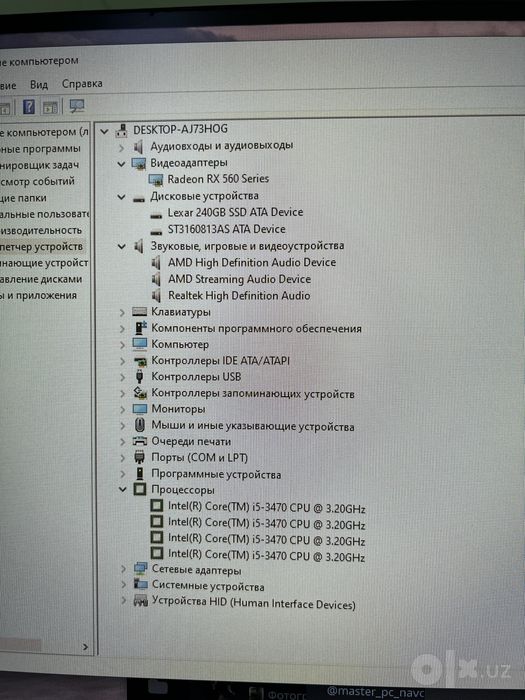Click the Realtek High Definition Audio speaker icon
The width and height of the screenshot is (525, 700).
156,296
